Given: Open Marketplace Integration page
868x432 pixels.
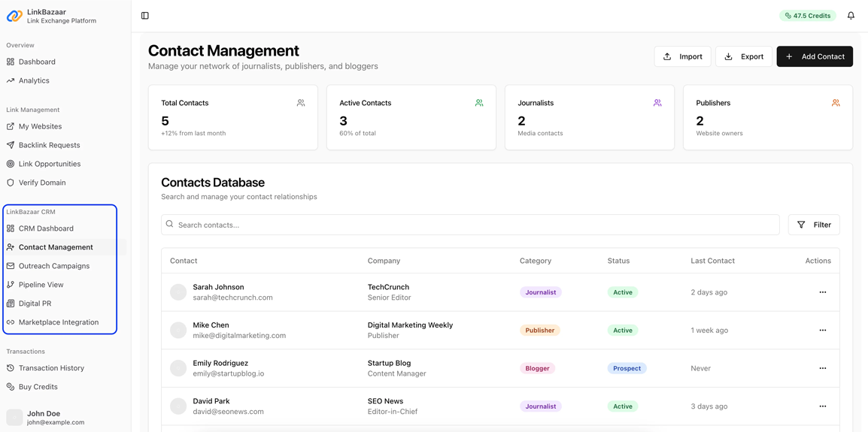Looking at the screenshot, I should point(59,322).
